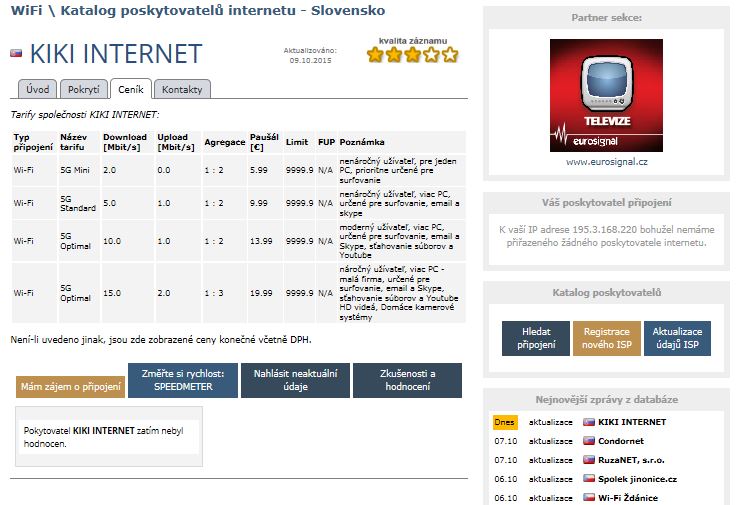Open the RuzaNET, s.r.o. news entry
The image size is (742, 505).
tap(631, 460)
